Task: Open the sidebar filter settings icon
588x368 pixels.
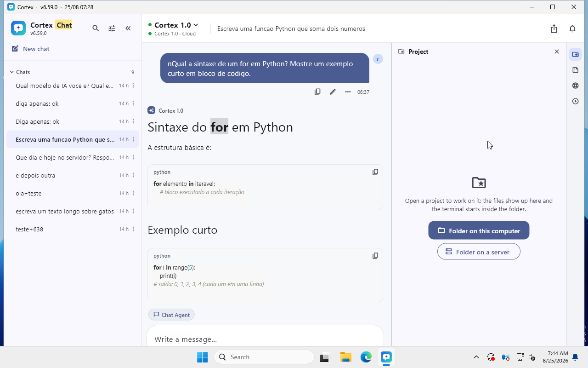Action: tap(112, 28)
